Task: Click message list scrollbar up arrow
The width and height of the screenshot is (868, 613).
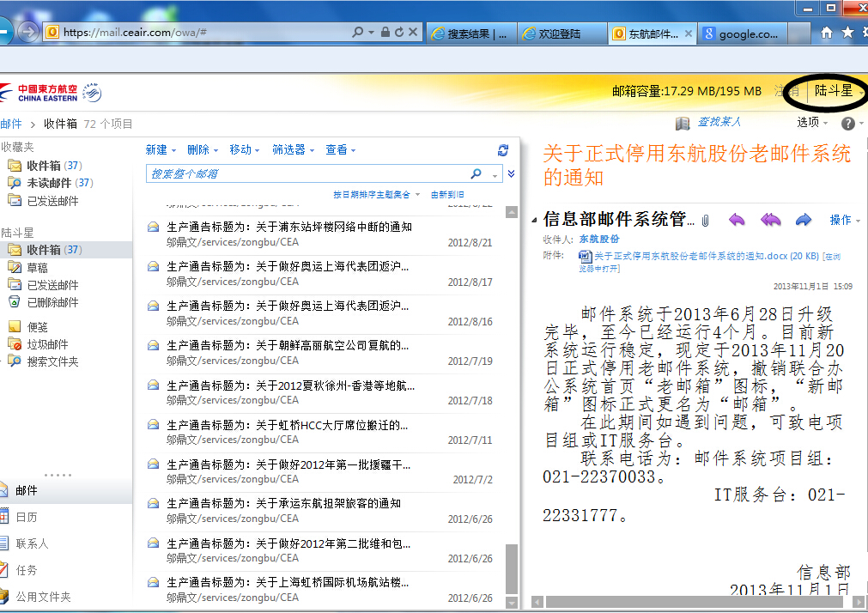Action: point(512,212)
